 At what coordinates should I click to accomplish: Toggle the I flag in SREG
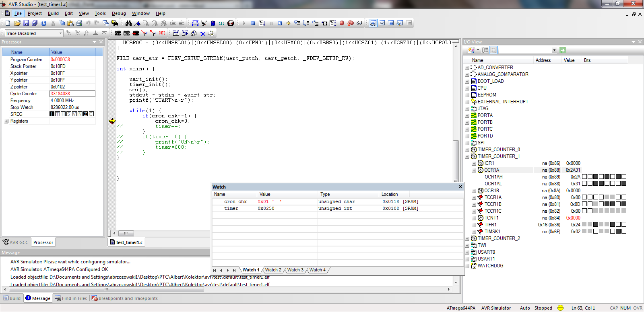pos(52,114)
